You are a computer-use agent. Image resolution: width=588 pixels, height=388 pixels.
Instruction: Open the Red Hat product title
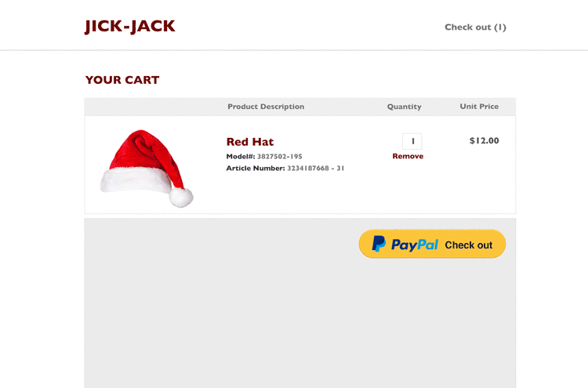250,142
